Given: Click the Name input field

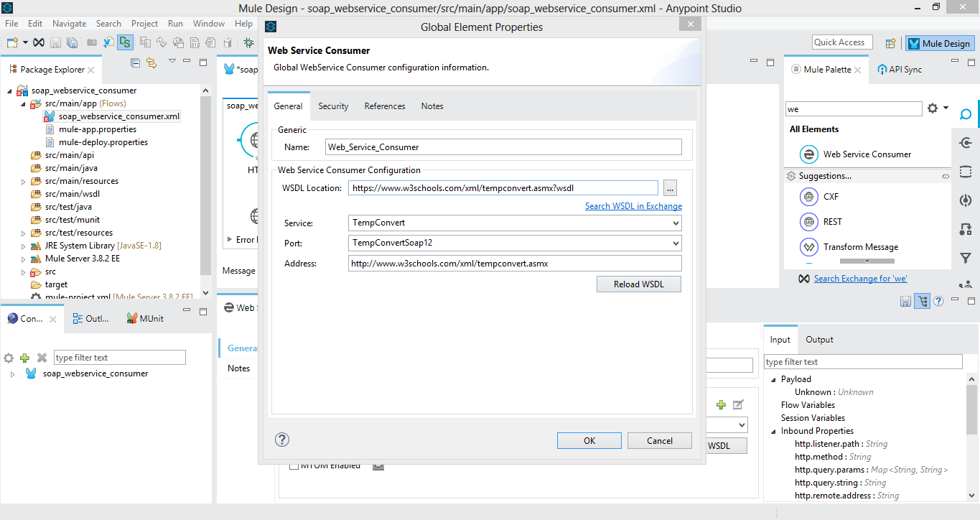Looking at the screenshot, I should (x=503, y=147).
